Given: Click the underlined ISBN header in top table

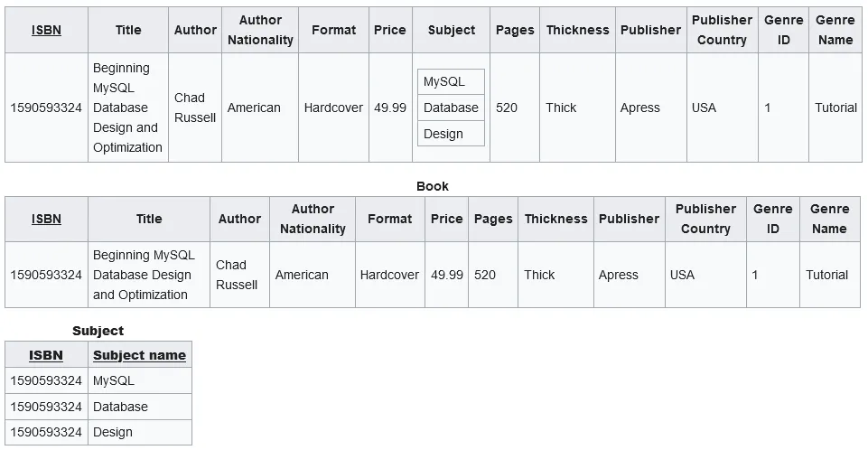Looking at the screenshot, I should coord(46,30).
